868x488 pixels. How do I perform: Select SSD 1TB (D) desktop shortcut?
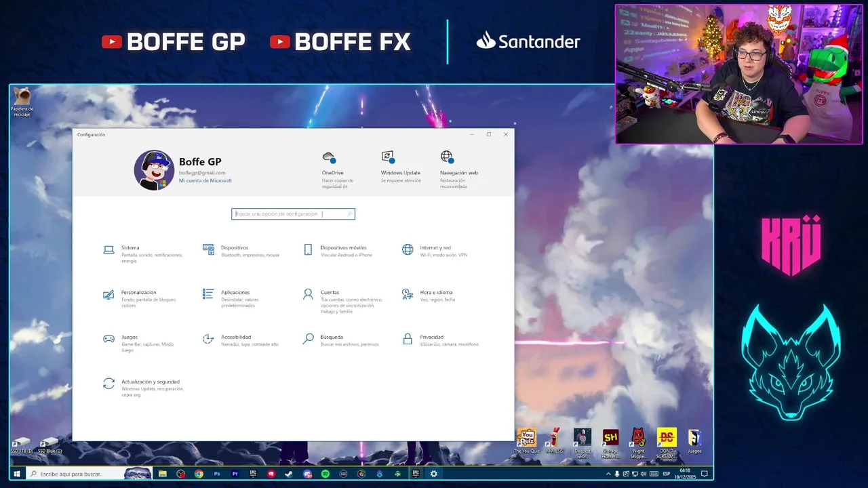pyautogui.click(x=22, y=446)
